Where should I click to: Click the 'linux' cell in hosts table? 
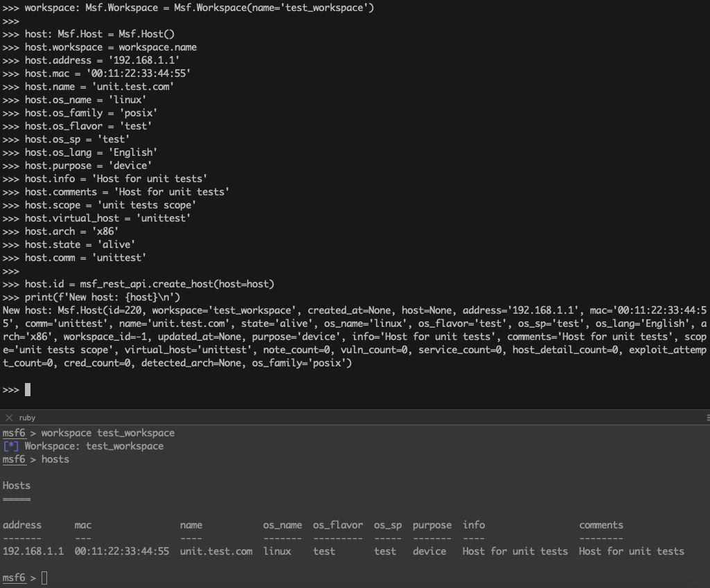[277, 551]
